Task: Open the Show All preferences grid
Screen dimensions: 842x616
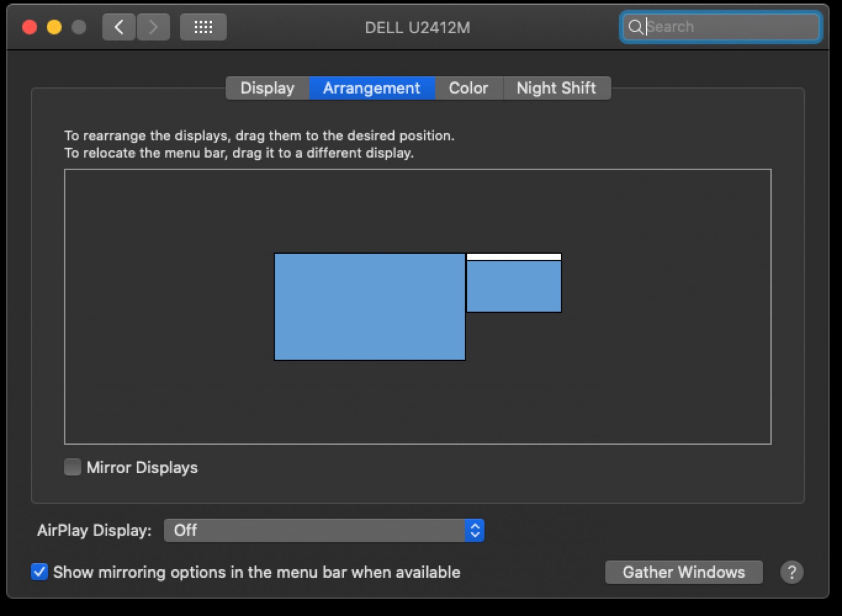Action: point(203,27)
